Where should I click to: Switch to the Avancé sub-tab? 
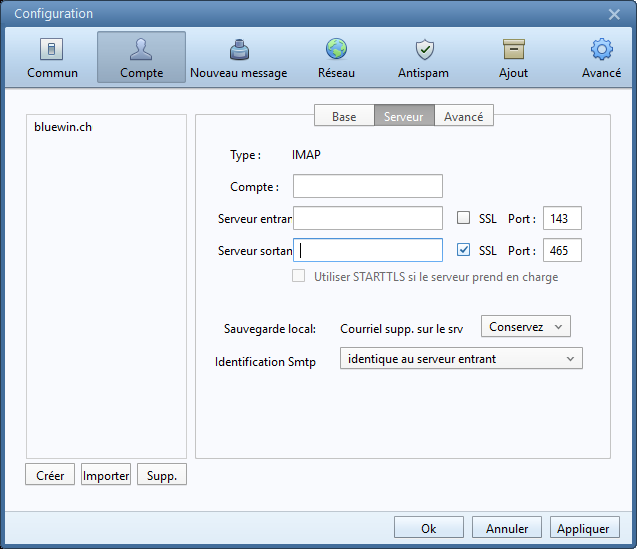pos(463,117)
